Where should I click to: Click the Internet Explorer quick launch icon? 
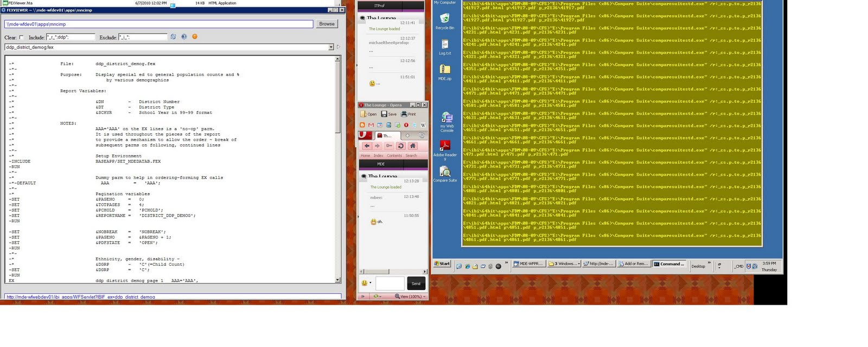[467, 266]
